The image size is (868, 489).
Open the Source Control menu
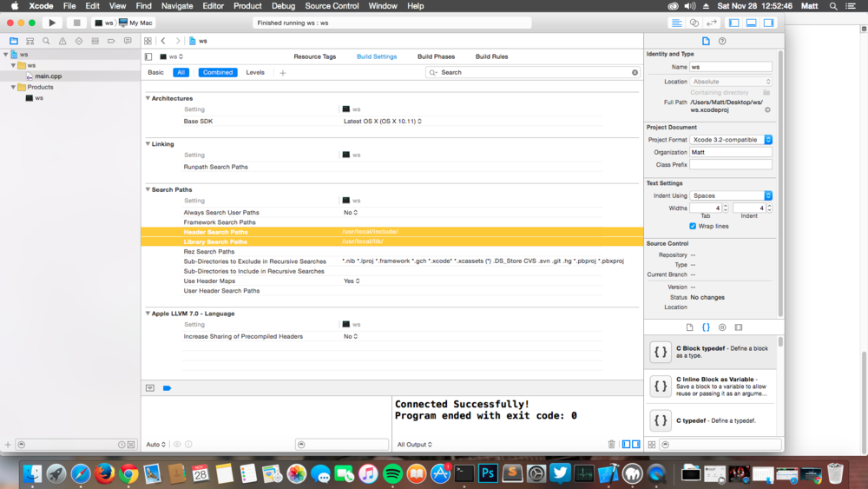click(332, 6)
